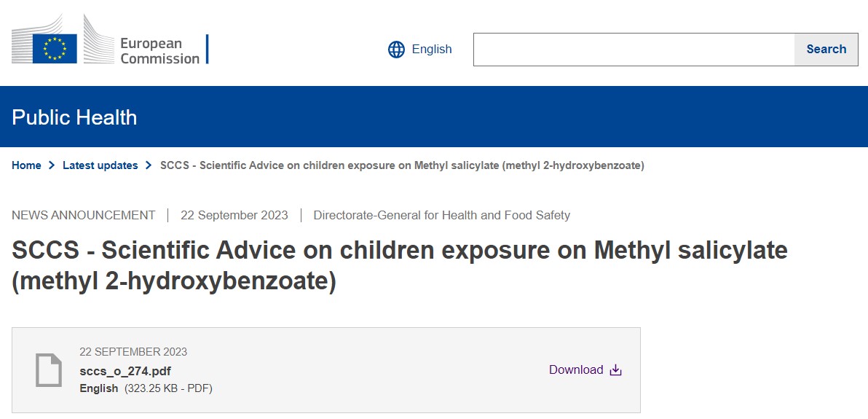Click the chevron after Home breadcrumb

pyautogui.click(x=52, y=165)
